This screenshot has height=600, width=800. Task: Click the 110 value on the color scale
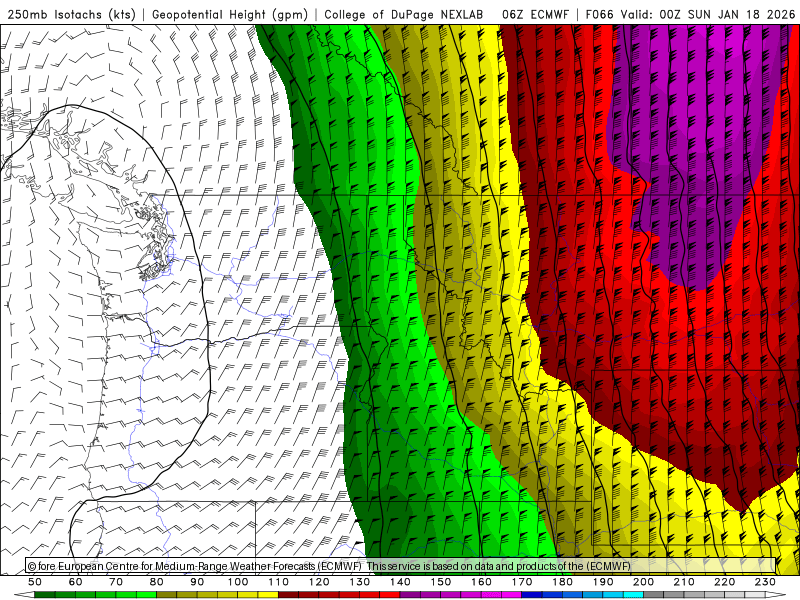click(279, 582)
